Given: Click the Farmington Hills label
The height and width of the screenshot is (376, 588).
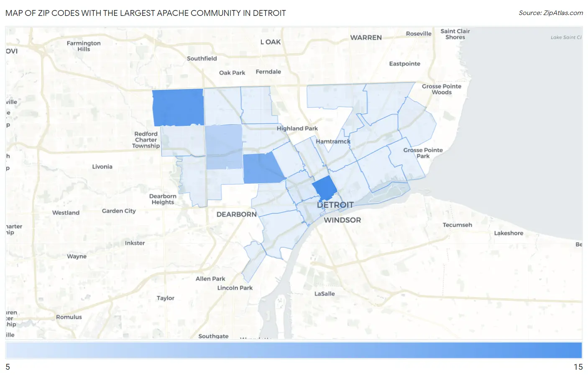Looking at the screenshot, I should click(84, 46).
